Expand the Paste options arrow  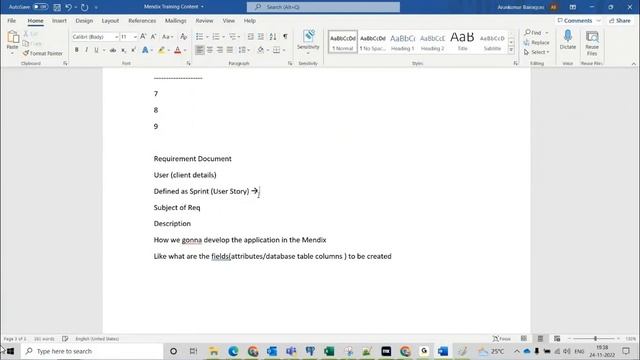tap(12, 53)
